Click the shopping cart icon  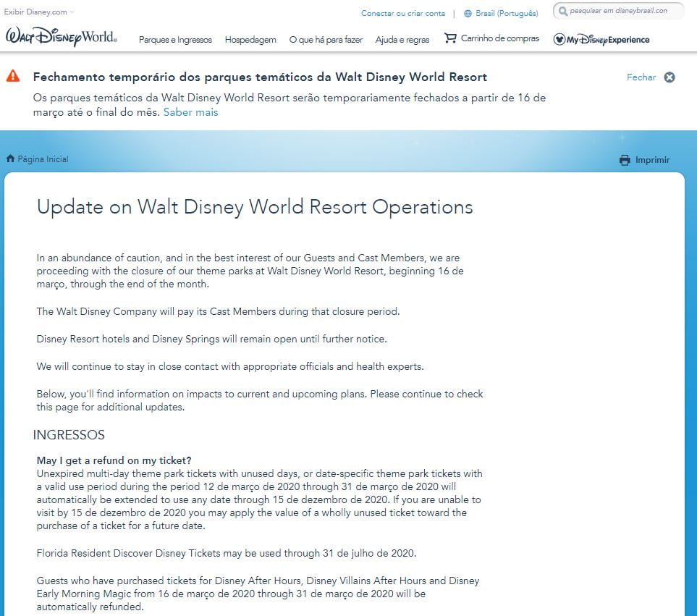click(x=450, y=38)
